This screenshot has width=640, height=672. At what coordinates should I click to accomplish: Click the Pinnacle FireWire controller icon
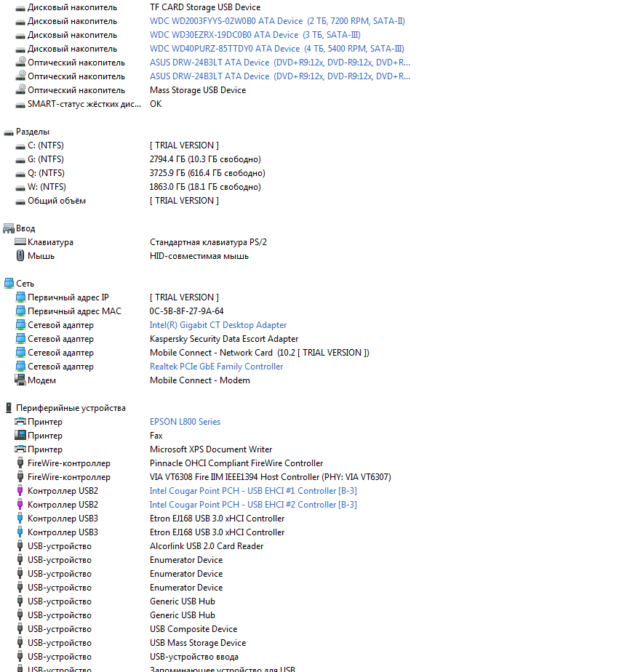20,463
